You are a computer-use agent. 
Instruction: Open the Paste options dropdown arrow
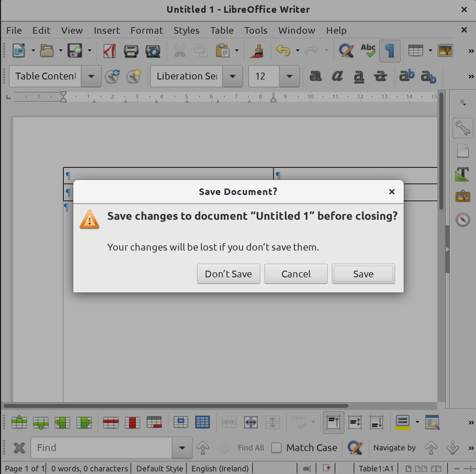pos(237,50)
